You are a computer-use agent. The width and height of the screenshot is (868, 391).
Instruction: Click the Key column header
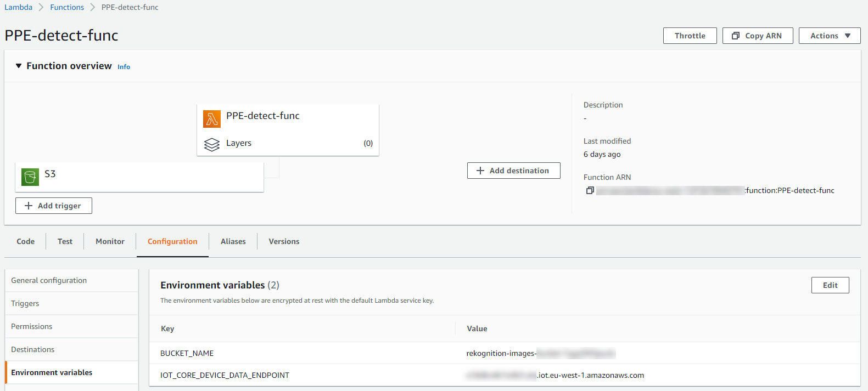167,328
